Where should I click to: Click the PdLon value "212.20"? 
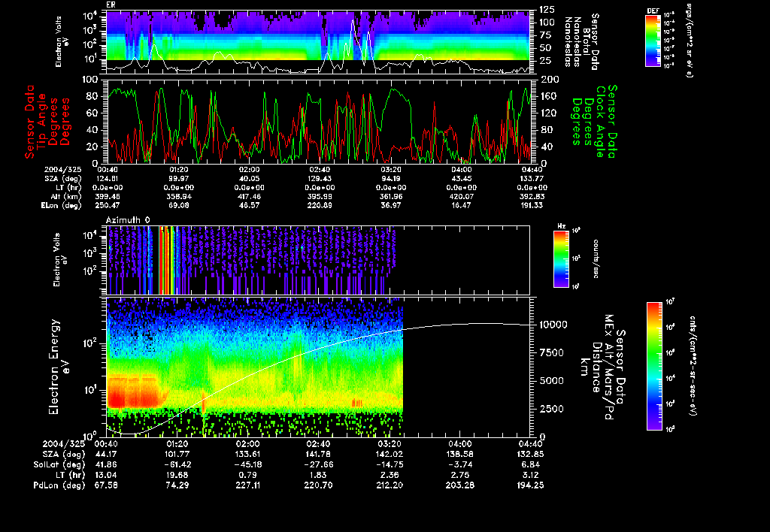click(x=390, y=485)
